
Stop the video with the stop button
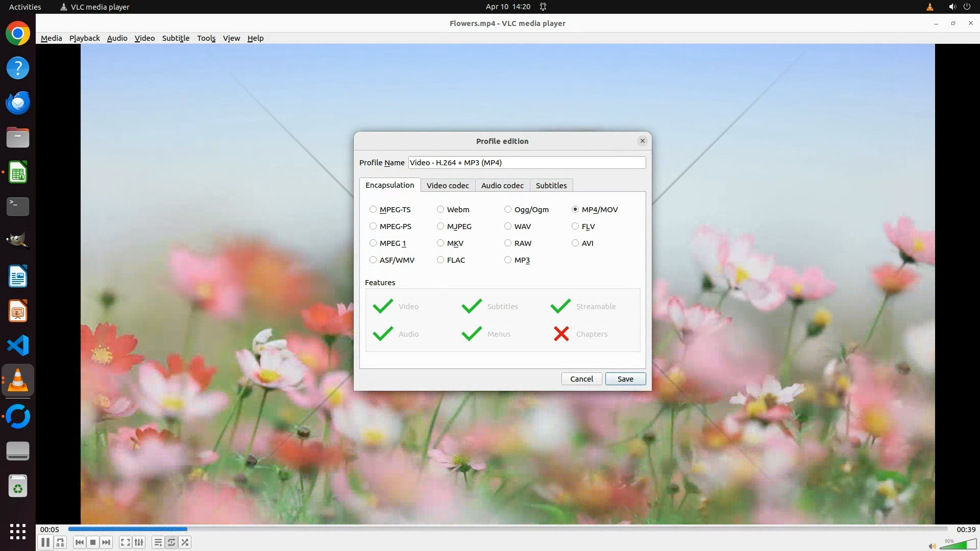click(93, 542)
